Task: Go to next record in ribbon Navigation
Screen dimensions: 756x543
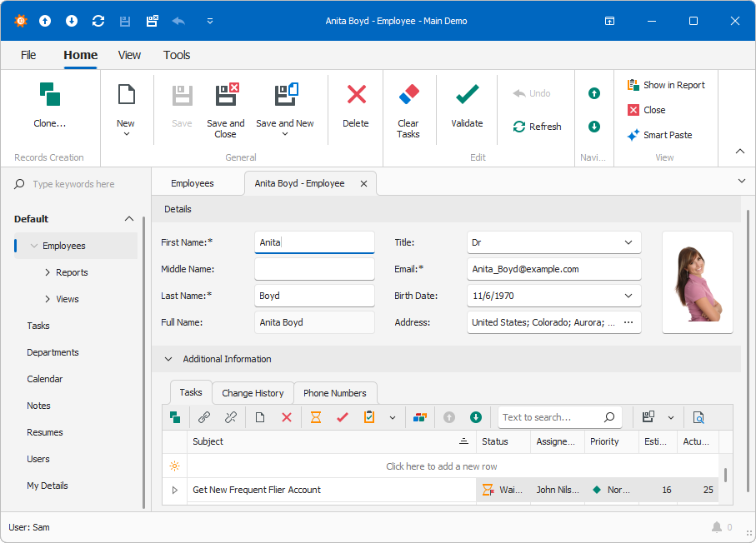Action: pos(594,127)
